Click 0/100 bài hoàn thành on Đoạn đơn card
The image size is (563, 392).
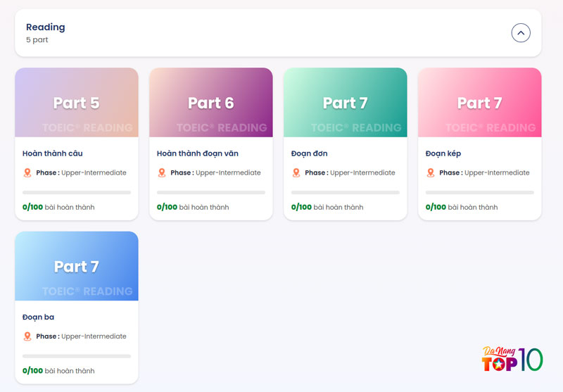coord(327,207)
